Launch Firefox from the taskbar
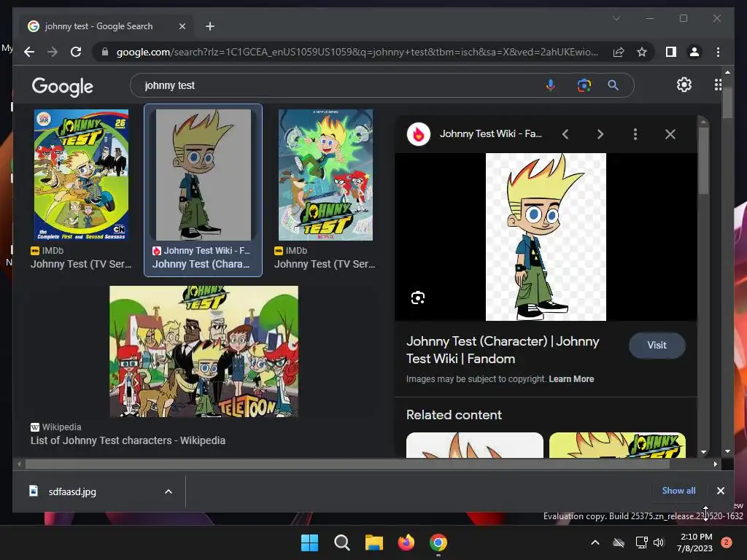This screenshot has width=747, height=560. point(406,542)
